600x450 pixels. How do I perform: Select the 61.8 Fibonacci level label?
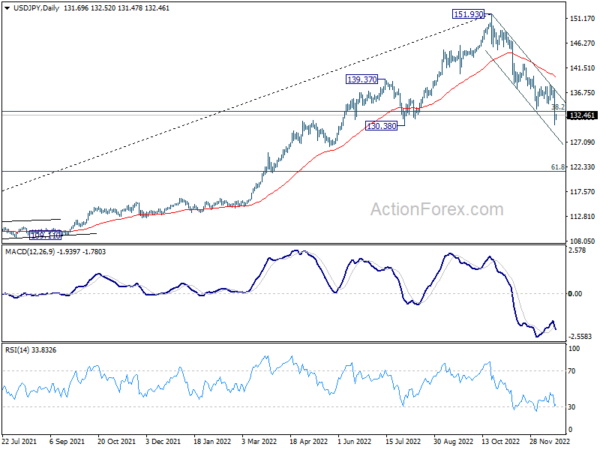pos(559,167)
